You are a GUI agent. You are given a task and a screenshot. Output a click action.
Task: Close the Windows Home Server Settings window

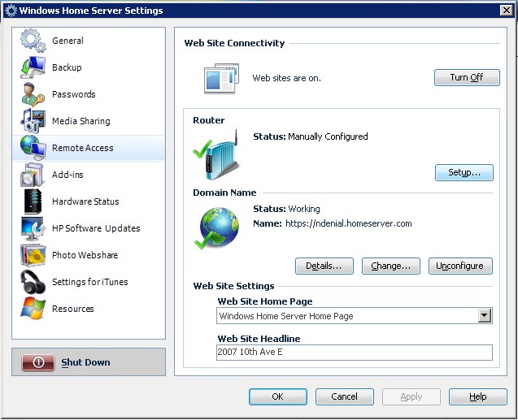(506, 11)
